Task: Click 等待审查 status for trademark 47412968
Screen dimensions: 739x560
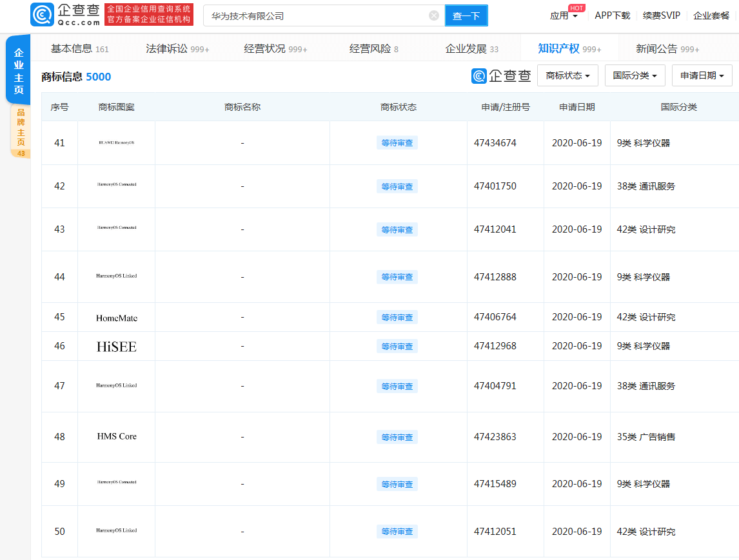Action: click(397, 345)
